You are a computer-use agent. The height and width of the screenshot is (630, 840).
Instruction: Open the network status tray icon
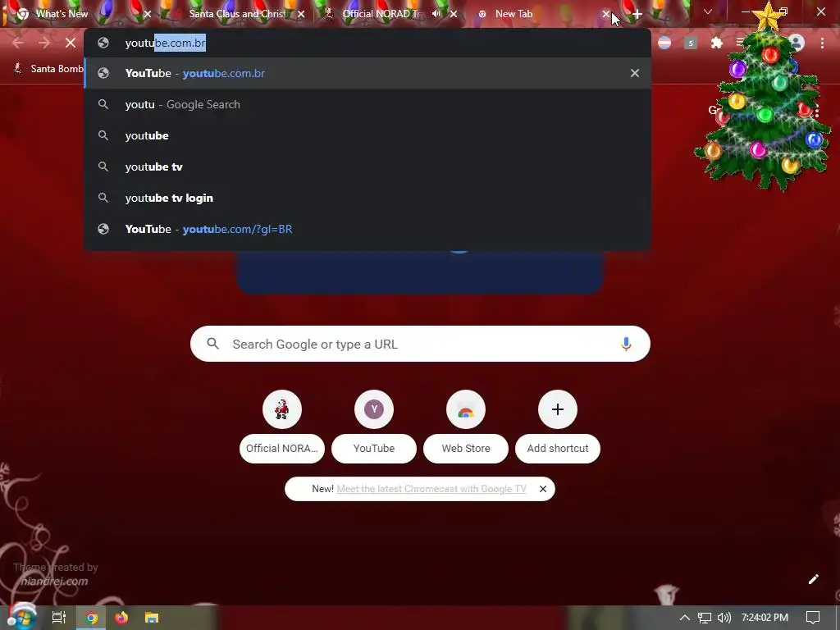tap(705, 618)
